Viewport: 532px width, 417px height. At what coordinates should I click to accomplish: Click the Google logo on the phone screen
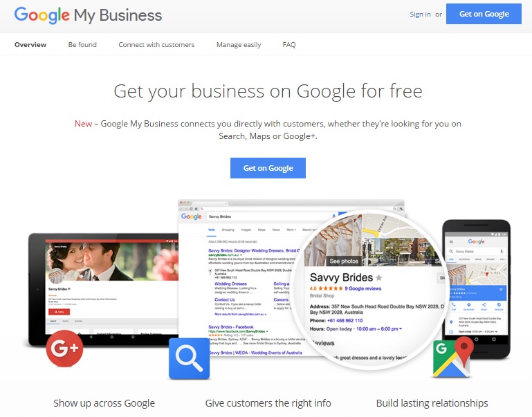click(476, 241)
